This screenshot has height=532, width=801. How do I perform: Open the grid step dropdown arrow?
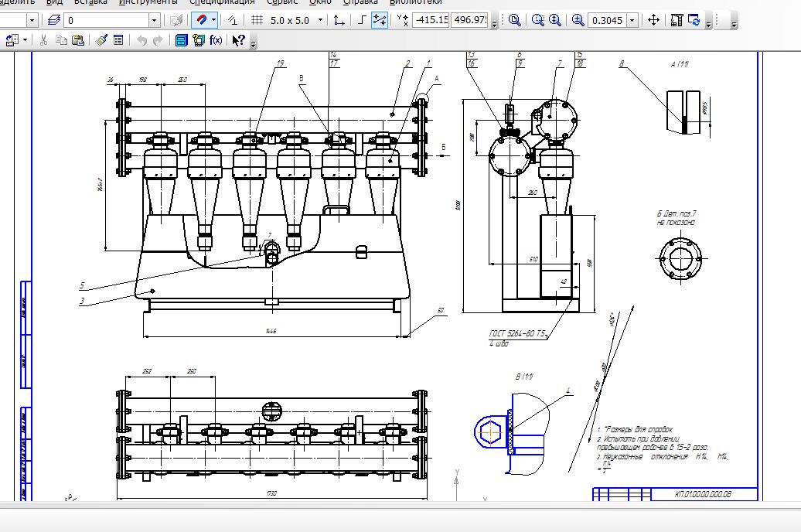coord(320,20)
